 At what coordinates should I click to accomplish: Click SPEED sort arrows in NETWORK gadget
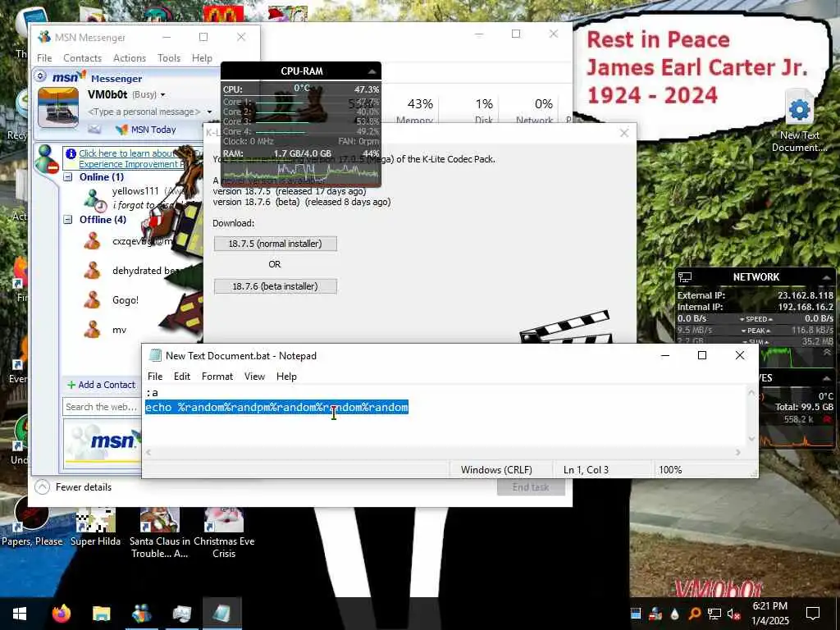(756, 319)
